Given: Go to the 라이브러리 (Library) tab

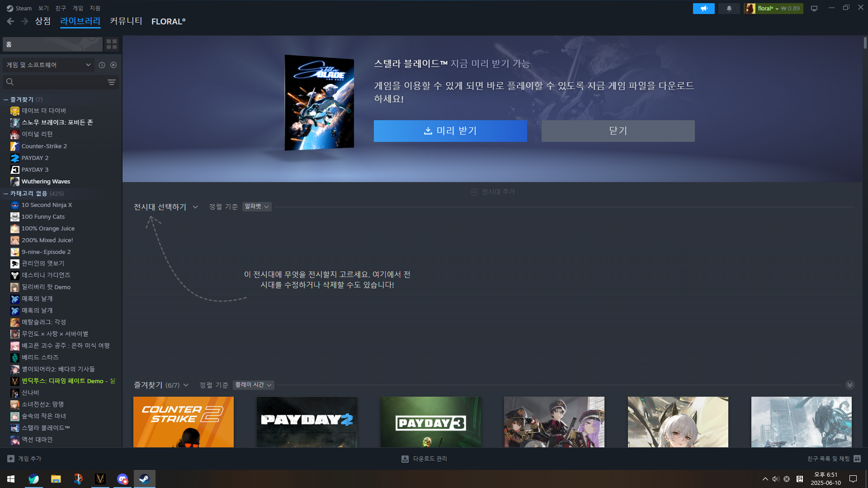Looking at the screenshot, I should [x=80, y=21].
